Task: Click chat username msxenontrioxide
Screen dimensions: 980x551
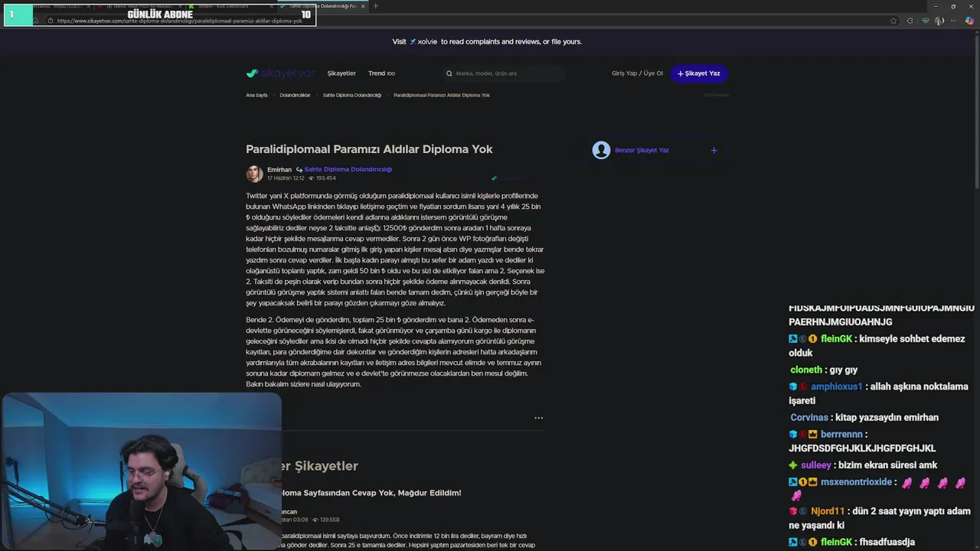Action: [856, 482]
